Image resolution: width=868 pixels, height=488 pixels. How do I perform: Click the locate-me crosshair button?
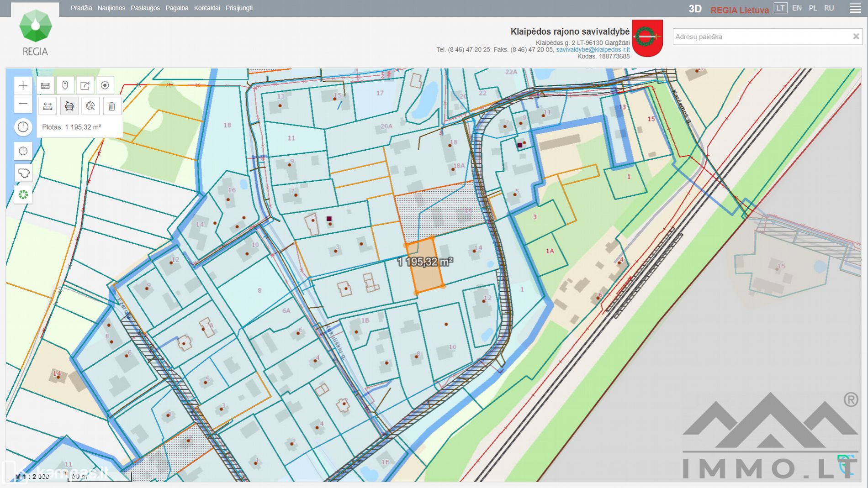pos(23,151)
